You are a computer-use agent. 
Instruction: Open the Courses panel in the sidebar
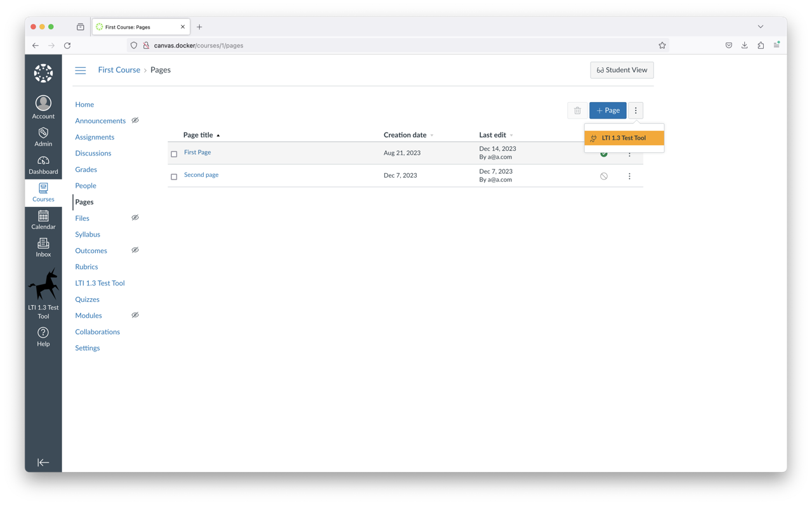(x=43, y=192)
